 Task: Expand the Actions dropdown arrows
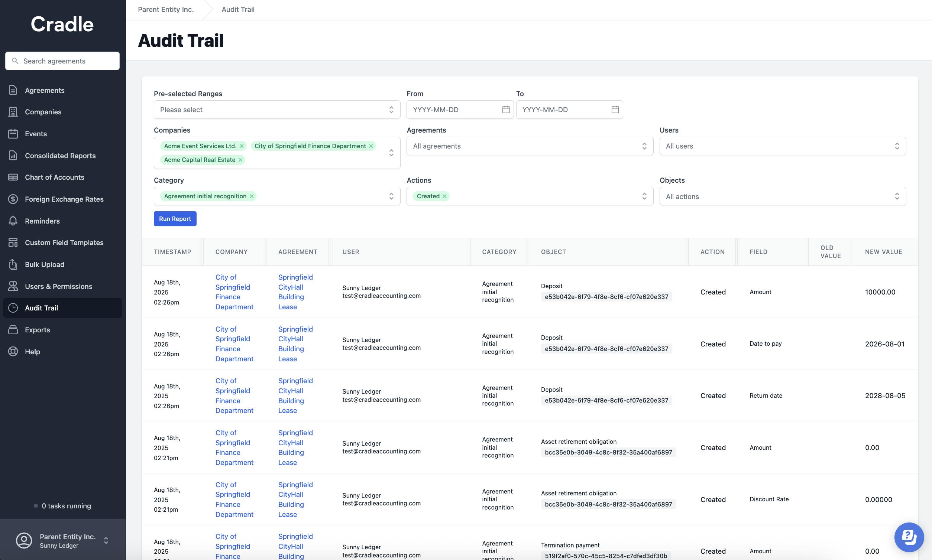pyautogui.click(x=644, y=196)
